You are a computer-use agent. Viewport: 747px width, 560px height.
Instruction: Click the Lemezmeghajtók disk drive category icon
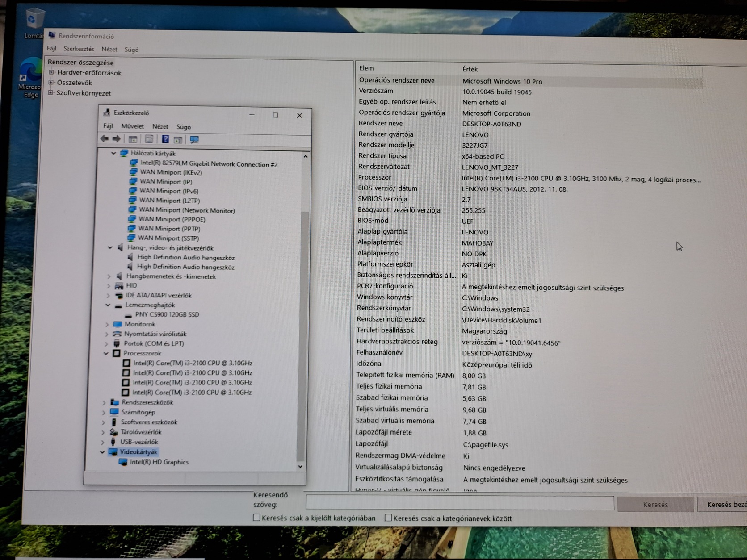coord(118,305)
